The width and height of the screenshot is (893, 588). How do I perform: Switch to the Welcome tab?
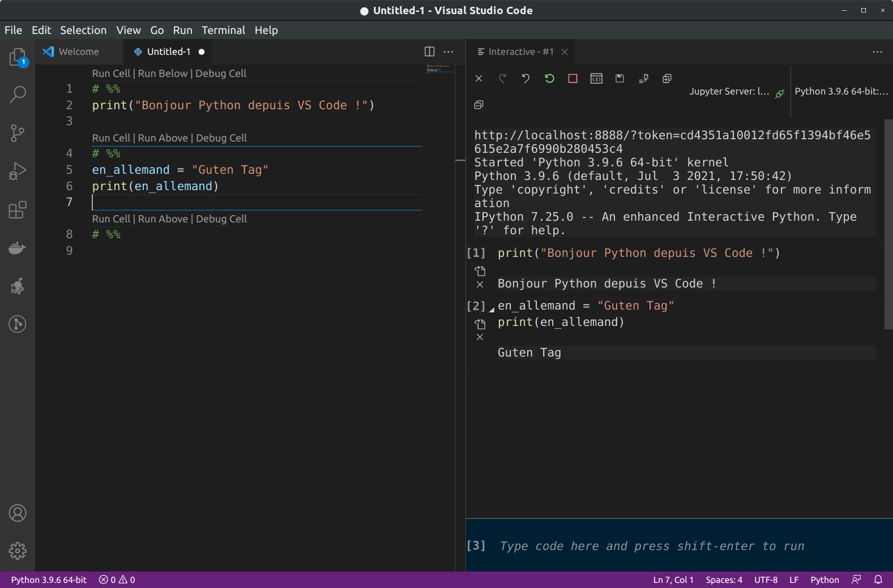(79, 51)
